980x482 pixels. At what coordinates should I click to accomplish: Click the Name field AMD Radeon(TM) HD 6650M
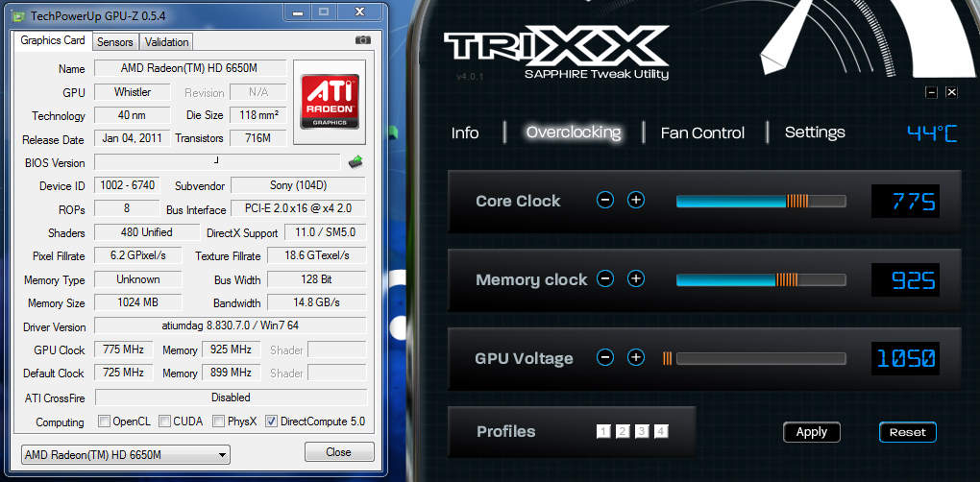coord(190,67)
